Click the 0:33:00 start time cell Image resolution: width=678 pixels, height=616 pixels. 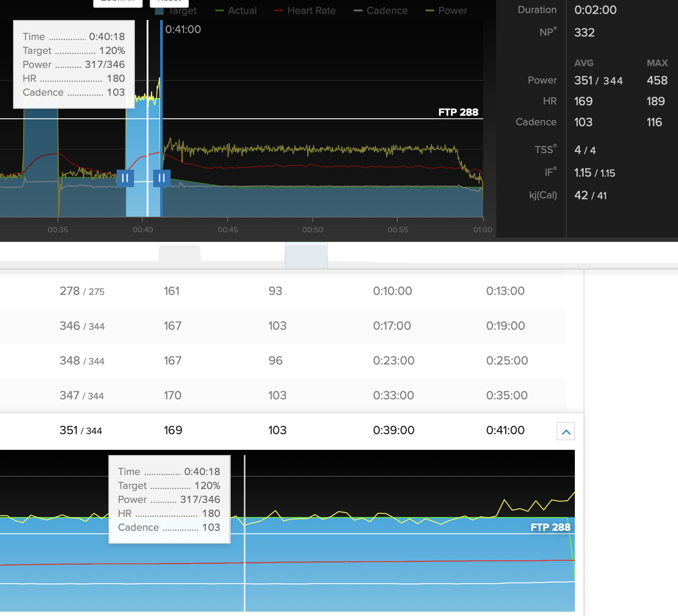tap(394, 395)
